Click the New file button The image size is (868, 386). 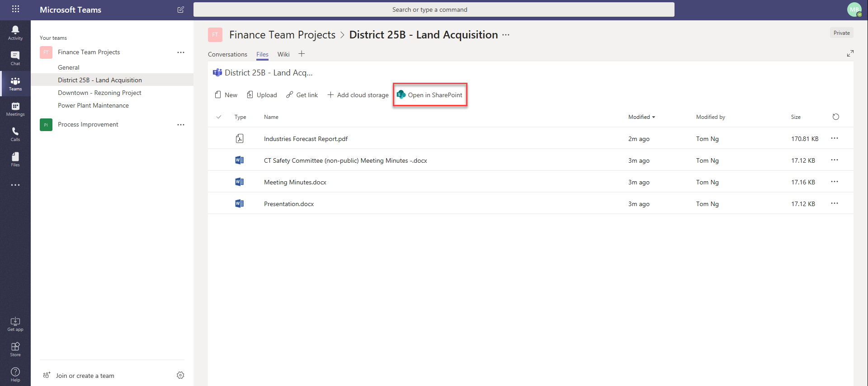coord(226,95)
